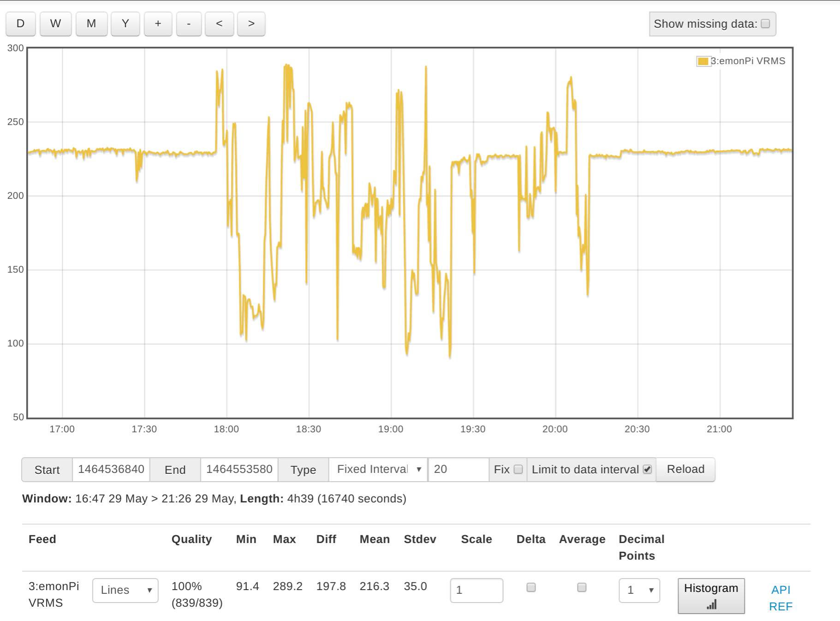The width and height of the screenshot is (840, 621).
Task: Click the Stdev value 35.0
Action: [x=415, y=586]
